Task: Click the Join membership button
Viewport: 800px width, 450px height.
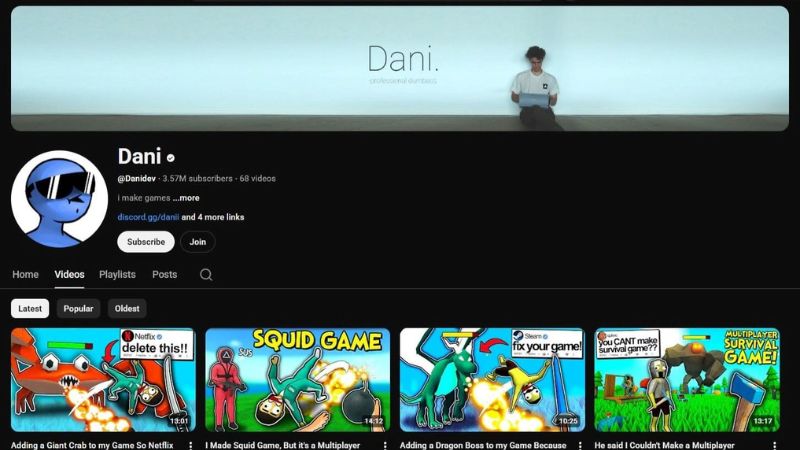Action: [x=197, y=242]
